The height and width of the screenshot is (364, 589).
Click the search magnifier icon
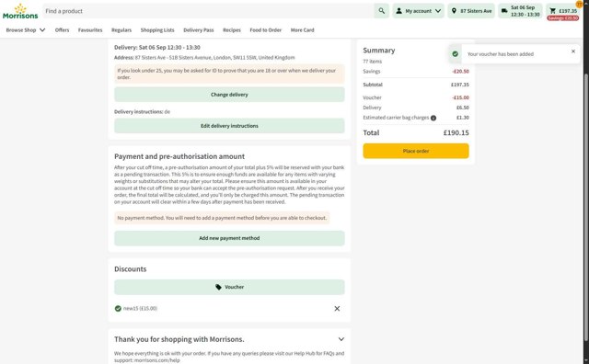pos(381,11)
